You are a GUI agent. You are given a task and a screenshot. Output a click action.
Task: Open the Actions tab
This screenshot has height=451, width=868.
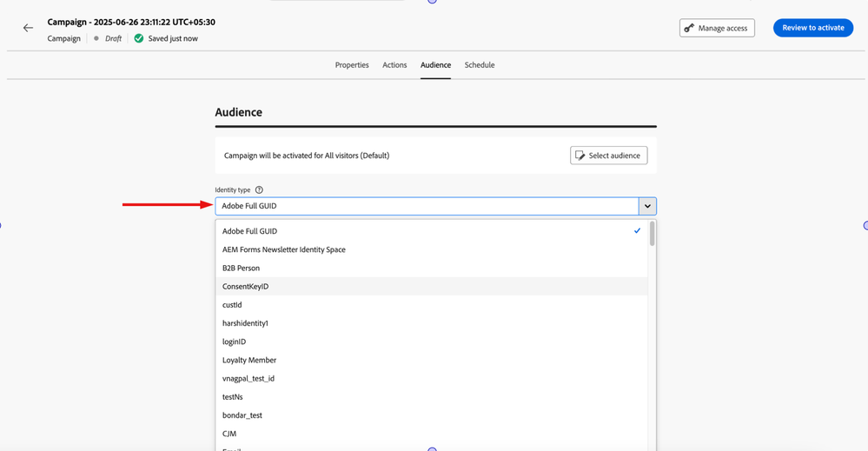coord(394,65)
